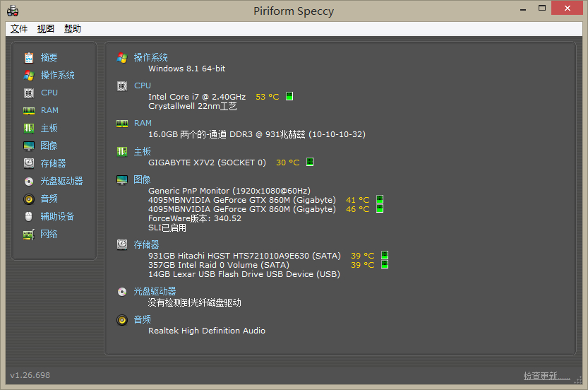Click the hard drive icon in summary pane
Viewport: 588px width, 390px height.
pos(122,244)
